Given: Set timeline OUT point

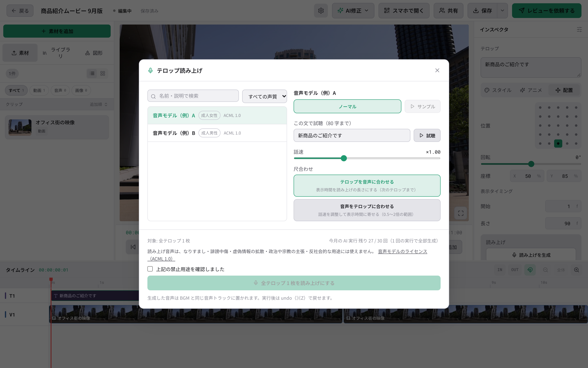Looking at the screenshot, I should (515, 270).
